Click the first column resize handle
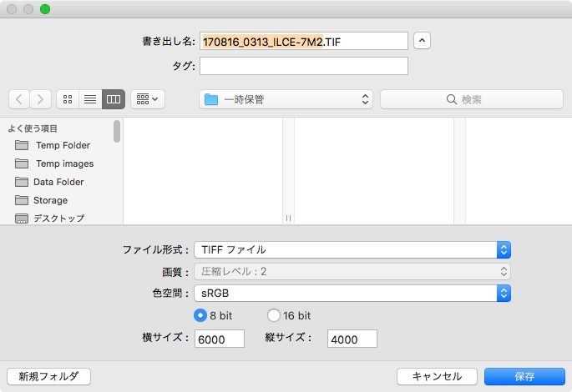 (288, 219)
